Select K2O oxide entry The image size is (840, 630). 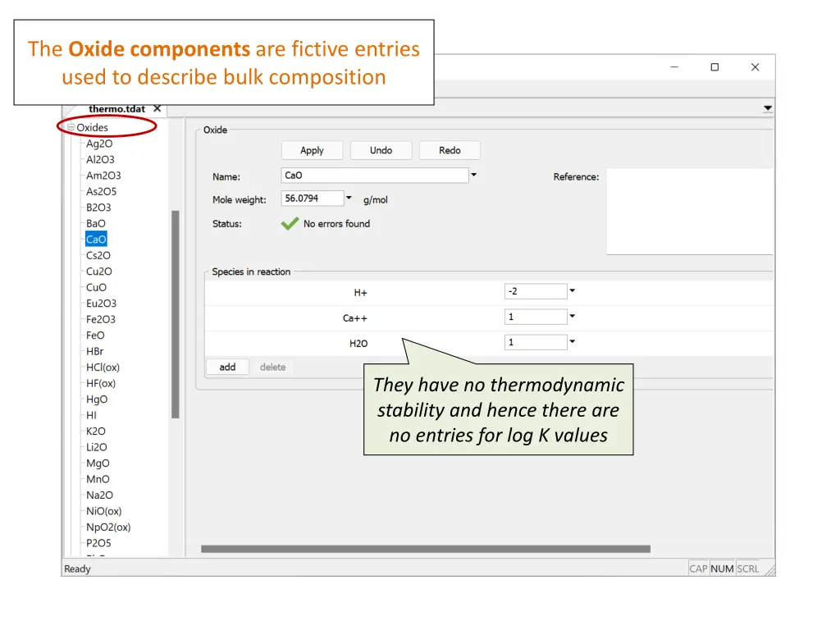(96, 431)
